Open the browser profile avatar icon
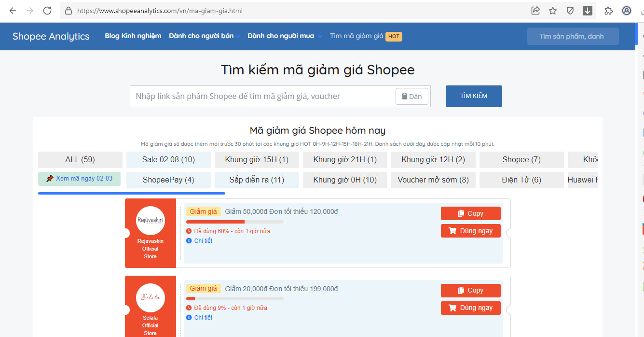This screenshot has height=337, width=644. click(x=627, y=11)
